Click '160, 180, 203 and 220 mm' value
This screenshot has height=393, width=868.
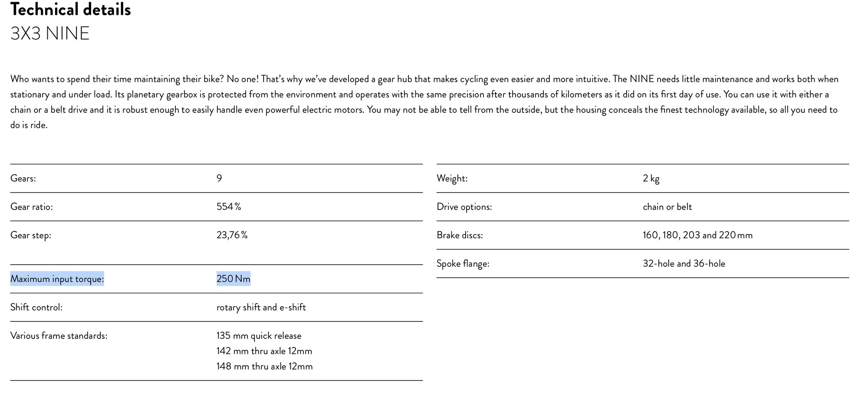698,235
